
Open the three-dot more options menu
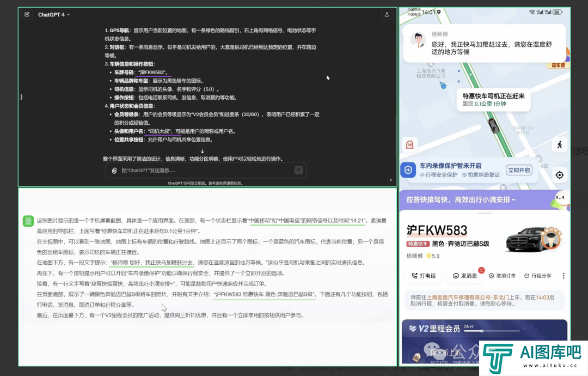click(x=563, y=276)
